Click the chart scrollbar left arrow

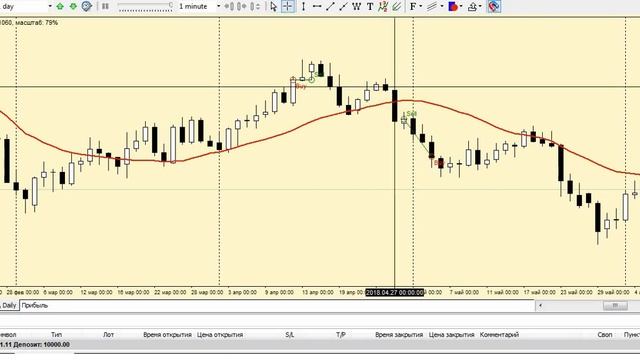(x=541, y=305)
